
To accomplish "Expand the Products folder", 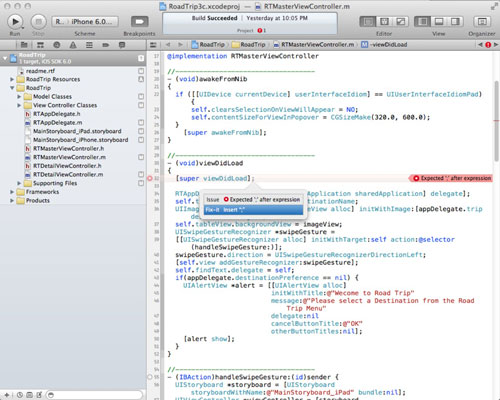I will point(12,201).
